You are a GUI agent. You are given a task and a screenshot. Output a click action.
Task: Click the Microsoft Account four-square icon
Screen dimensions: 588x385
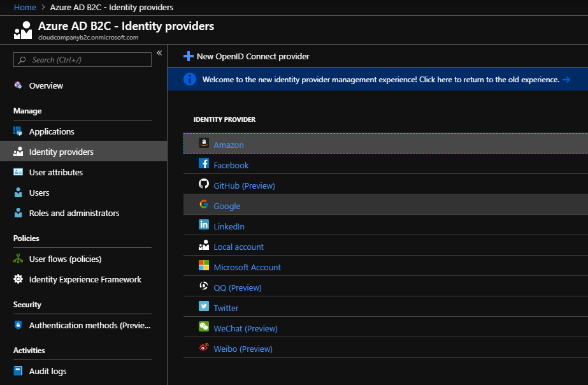(x=203, y=267)
